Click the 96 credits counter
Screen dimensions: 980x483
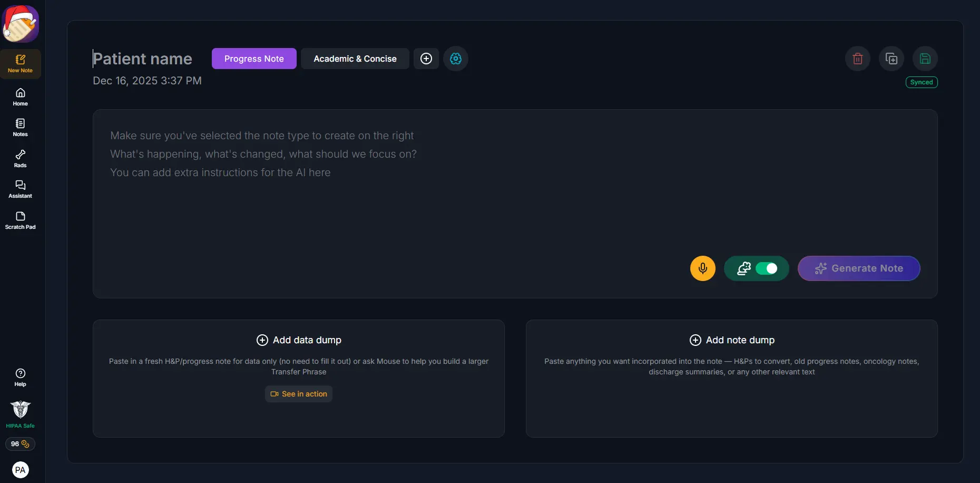pyautogui.click(x=20, y=444)
